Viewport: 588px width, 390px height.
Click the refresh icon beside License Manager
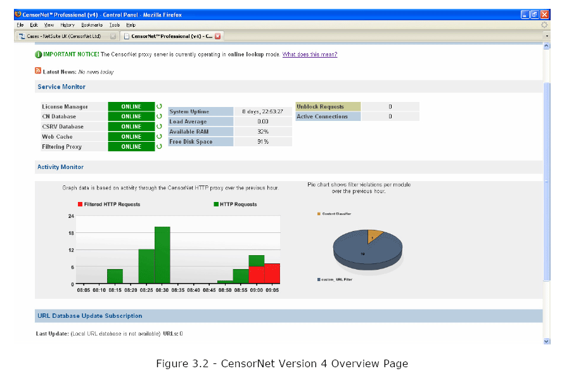point(159,106)
